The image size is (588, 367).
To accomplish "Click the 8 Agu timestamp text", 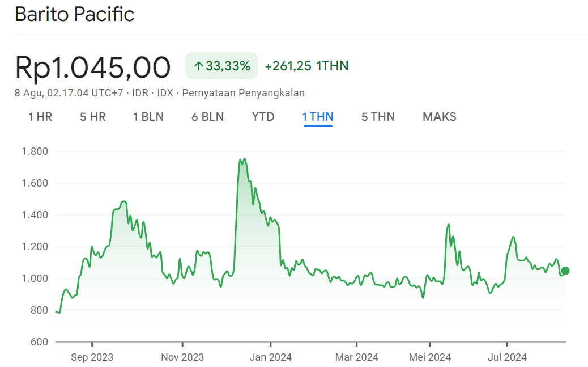I will pyautogui.click(x=69, y=93).
